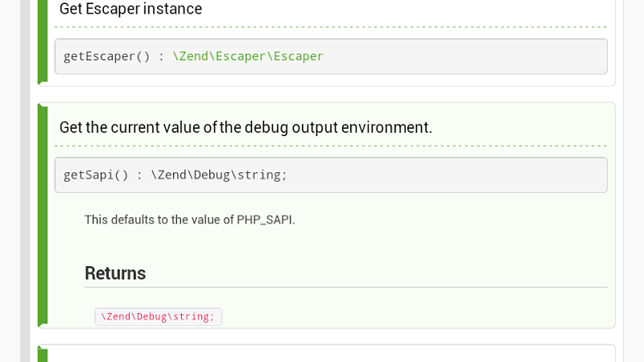Click the horizontal rule under "Returns"
Image resolution: width=644 pixels, height=362 pixels.
coord(346,287)
